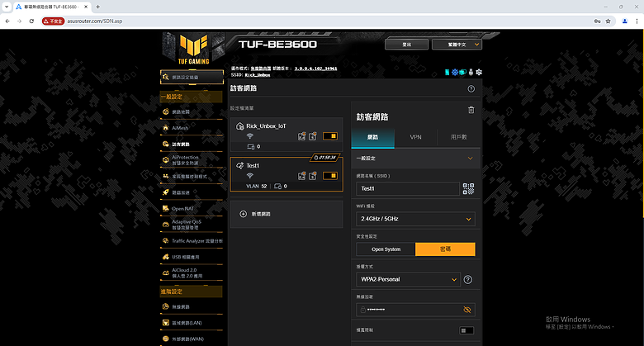Click the white gear status icon
Image resolution: width=644 pixels, height=346 pixels.
tap(479, 73)
